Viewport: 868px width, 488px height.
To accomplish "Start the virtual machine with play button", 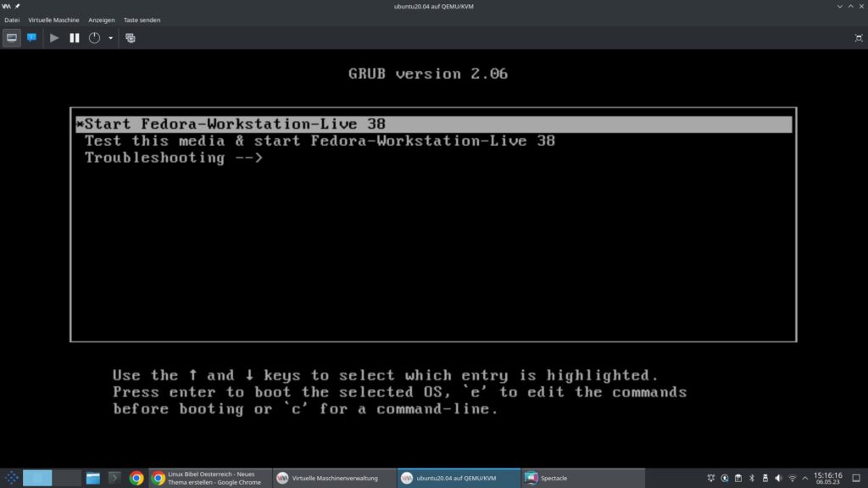I will pyautogui.click(x=53, y=38).
